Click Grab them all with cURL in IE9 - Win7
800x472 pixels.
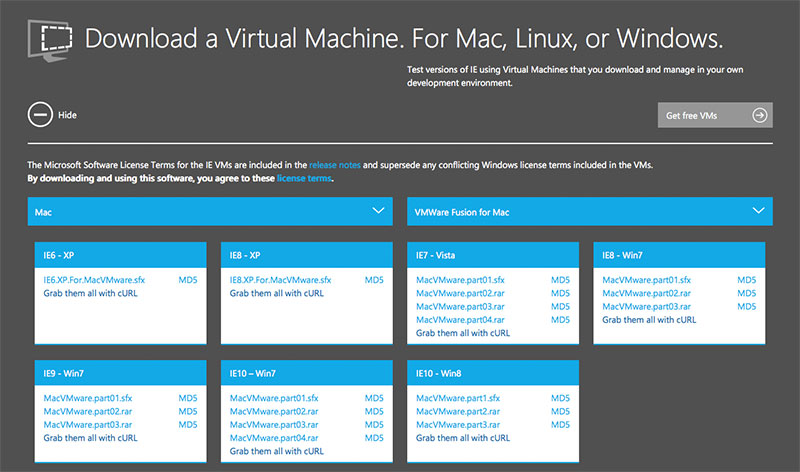click(x=90, y=438)
